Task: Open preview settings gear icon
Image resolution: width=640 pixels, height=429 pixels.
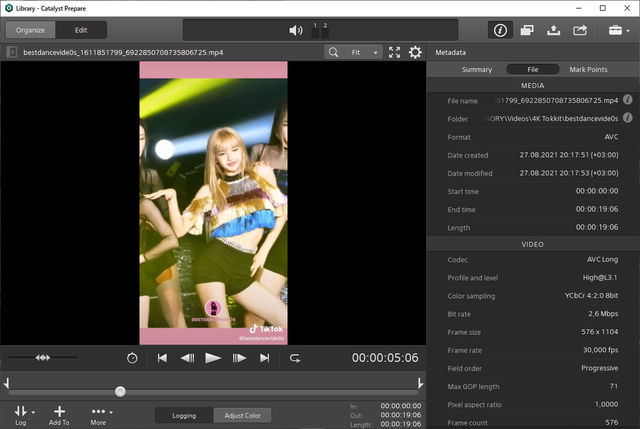Action: click(415, 52)
